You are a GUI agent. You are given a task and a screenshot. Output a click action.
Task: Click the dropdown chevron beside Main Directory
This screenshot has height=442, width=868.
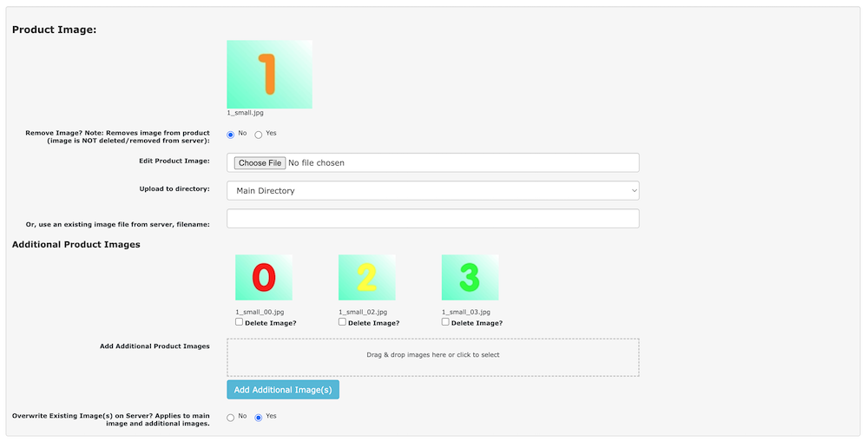(x=634, y=190)
